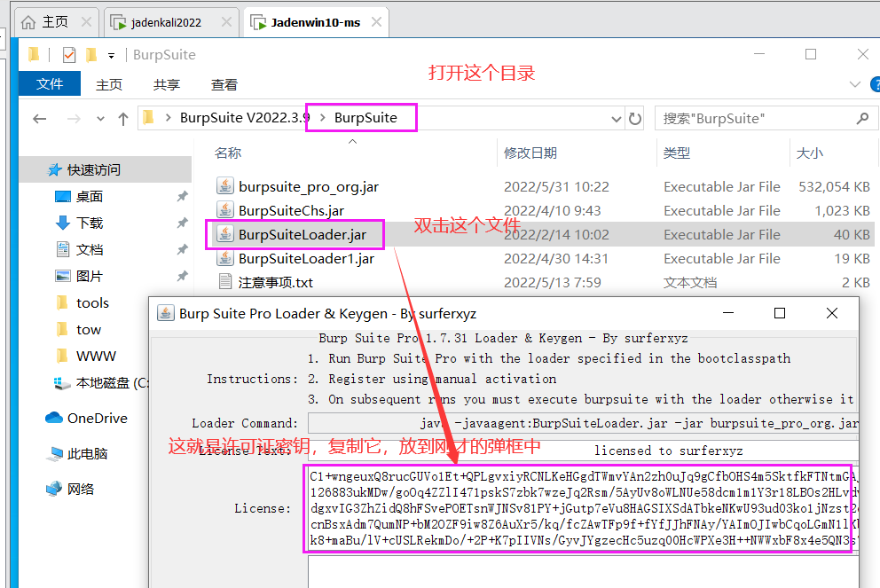Viewport: 880px width, 588px height.
Task: Unpin 图片 using its pin icon
Action: tap(183, 276)
